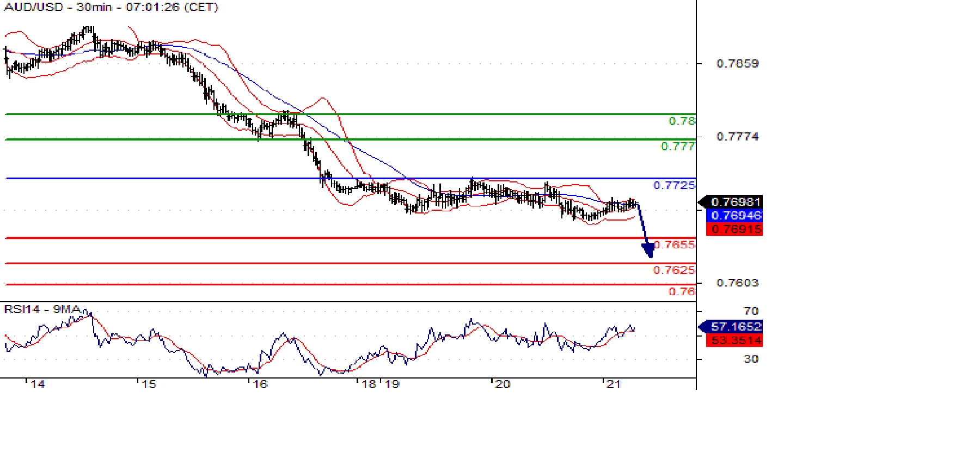Click the blue 0.7725 pivot label
Viewport: 980px width, 476px height.
(x=674, y=185)
